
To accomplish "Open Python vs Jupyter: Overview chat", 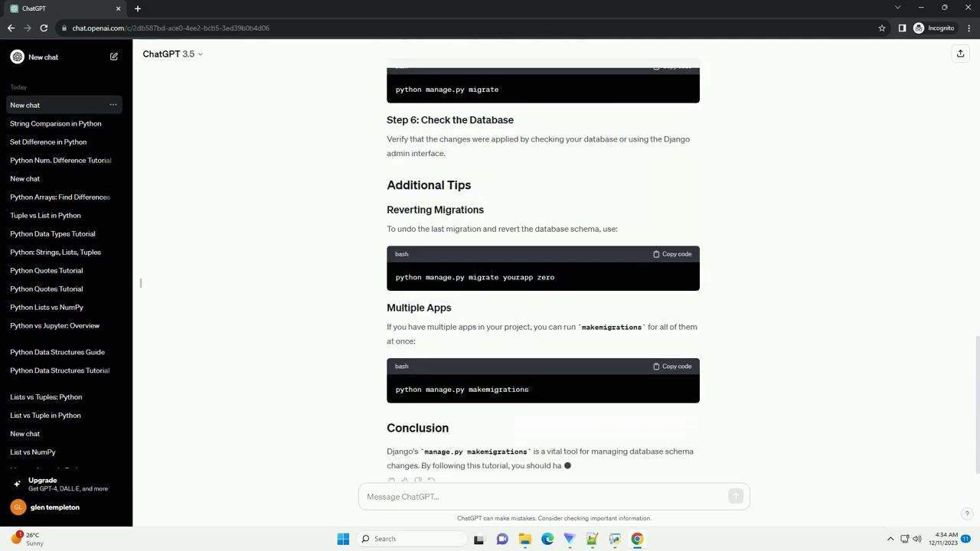I will point(54,325).
